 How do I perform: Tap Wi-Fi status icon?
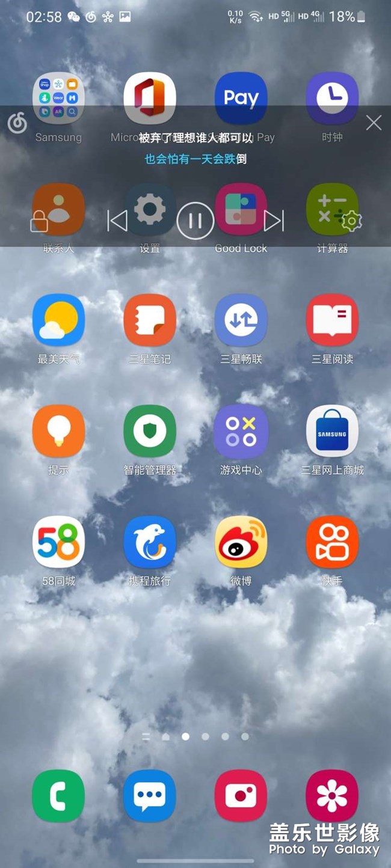[256, 17]
